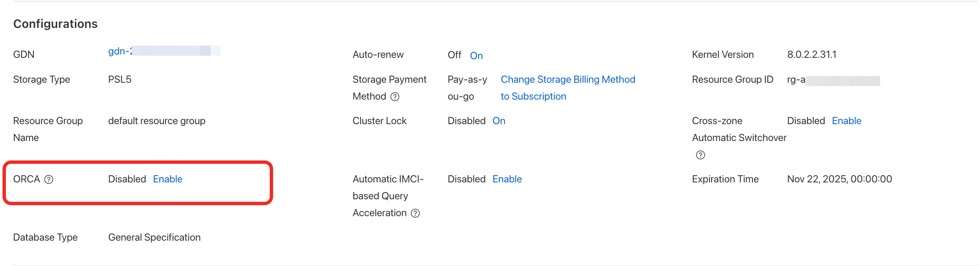Click the Expiration Time value Nov 22, 2025
This screenshot has width=980, height=266.
coord(839,179)
